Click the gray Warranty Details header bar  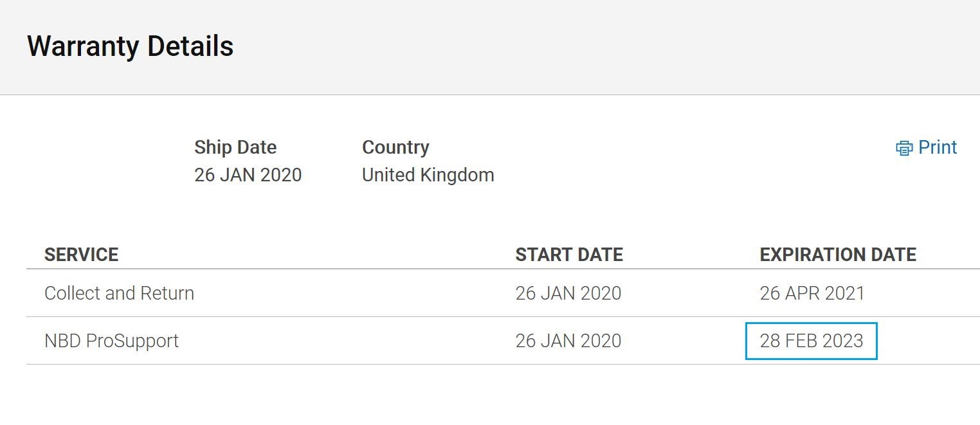(x=490, y=47)
